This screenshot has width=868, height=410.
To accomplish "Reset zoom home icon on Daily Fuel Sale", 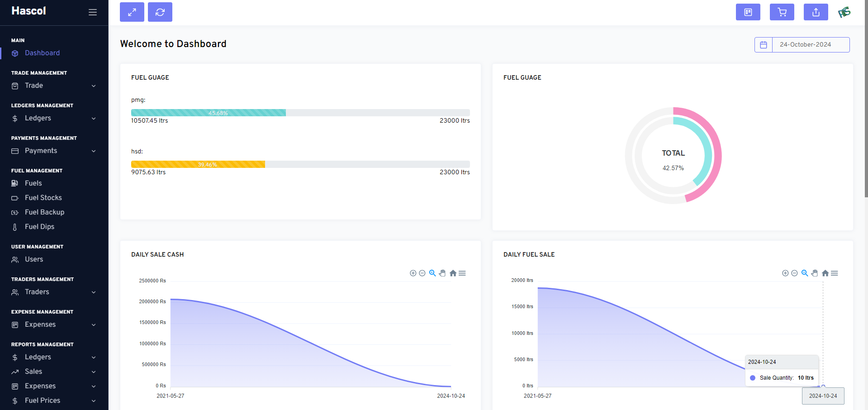I will click(825, 273).
